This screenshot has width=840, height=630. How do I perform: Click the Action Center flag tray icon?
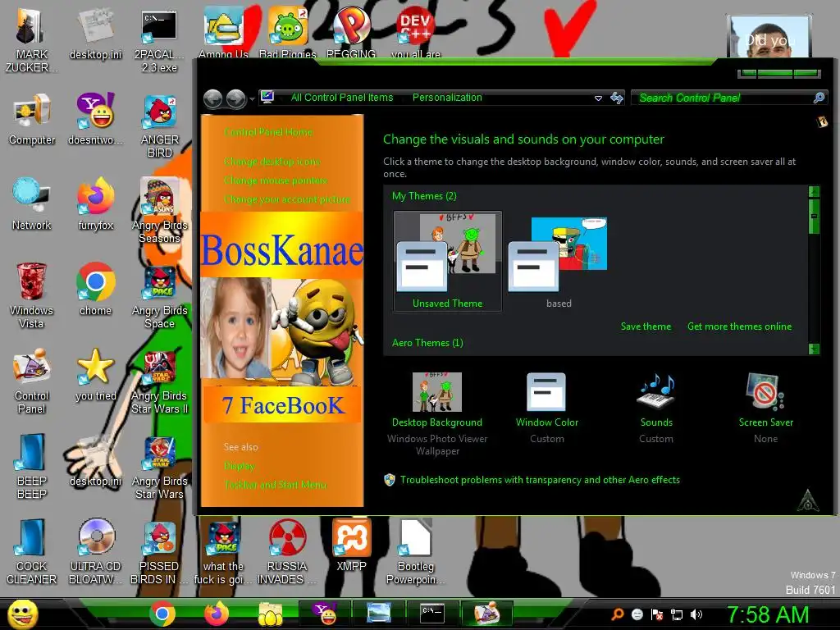(657, 614)
